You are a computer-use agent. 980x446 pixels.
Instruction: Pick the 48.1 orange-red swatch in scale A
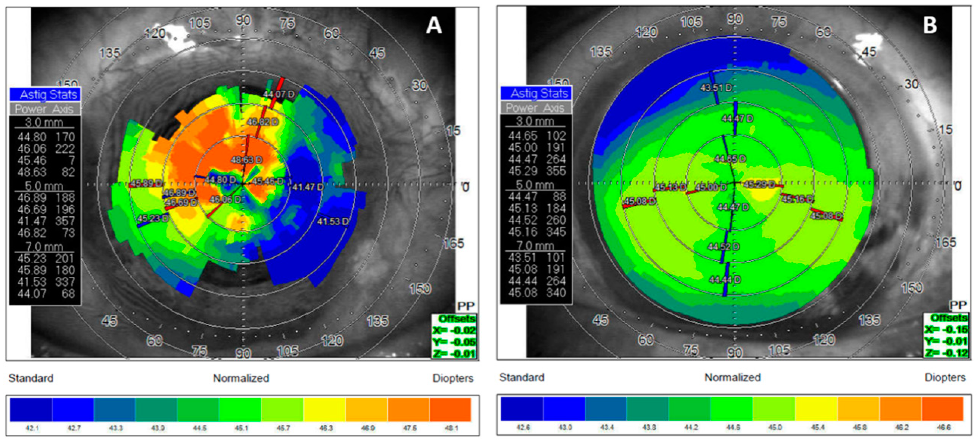pos(450,409)
